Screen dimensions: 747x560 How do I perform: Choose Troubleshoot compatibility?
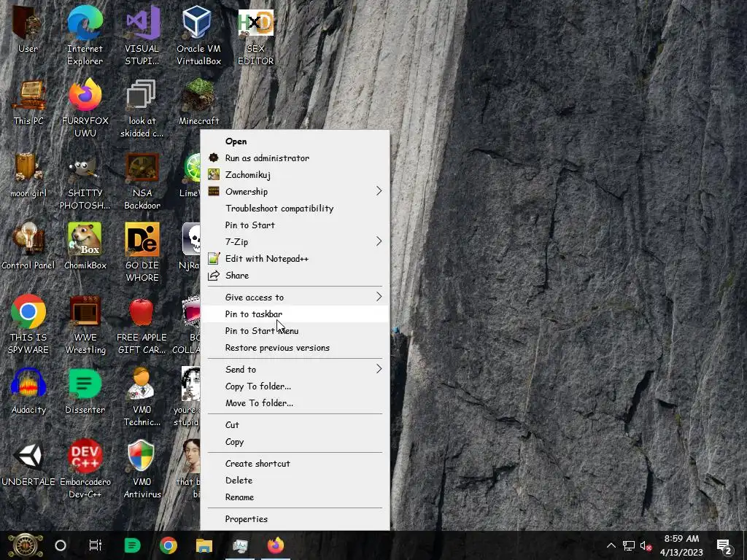(295, 208)
